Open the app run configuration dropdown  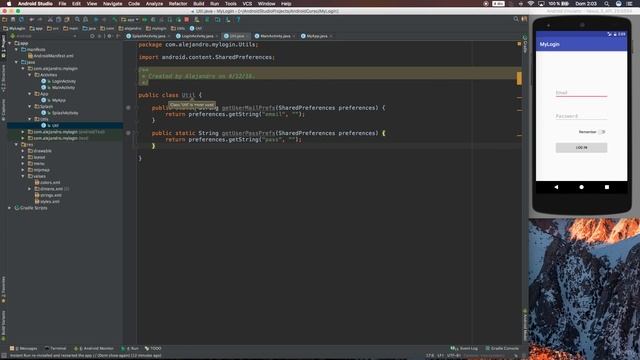click(130, 19)
